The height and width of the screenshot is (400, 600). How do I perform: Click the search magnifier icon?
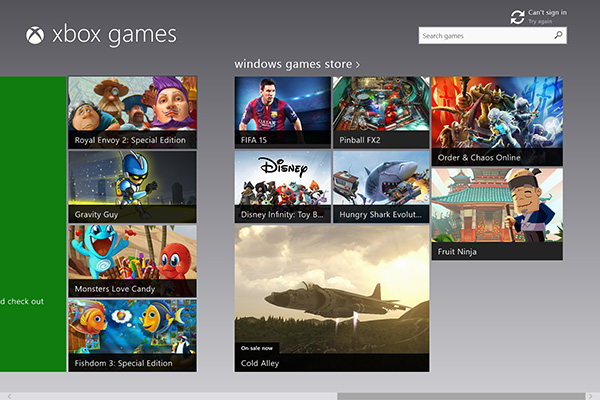[558, 36]
